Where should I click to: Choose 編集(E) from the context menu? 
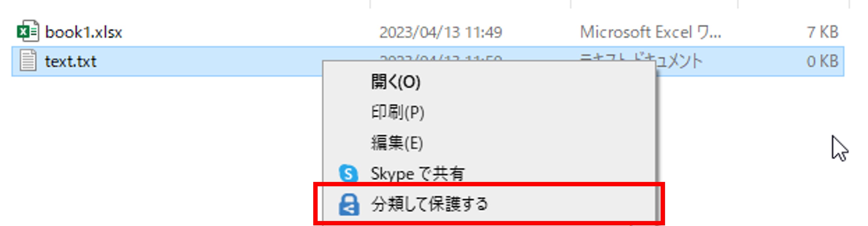point(397,143)
